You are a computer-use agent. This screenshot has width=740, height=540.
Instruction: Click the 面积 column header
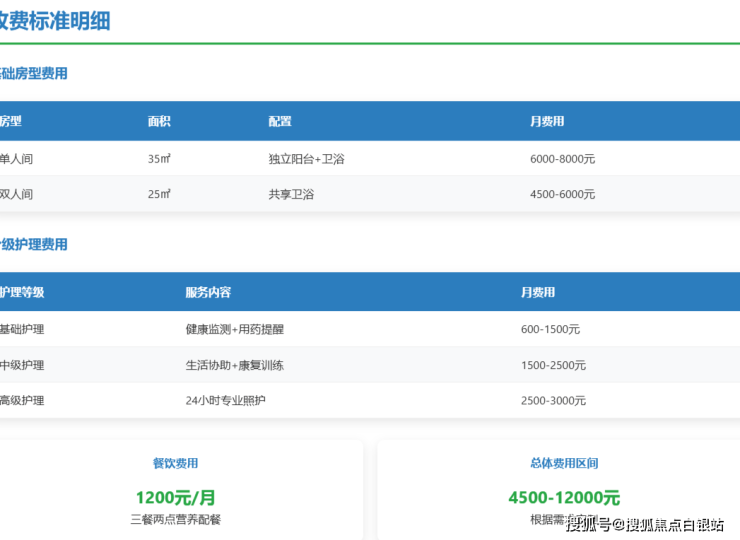[159, 121]
